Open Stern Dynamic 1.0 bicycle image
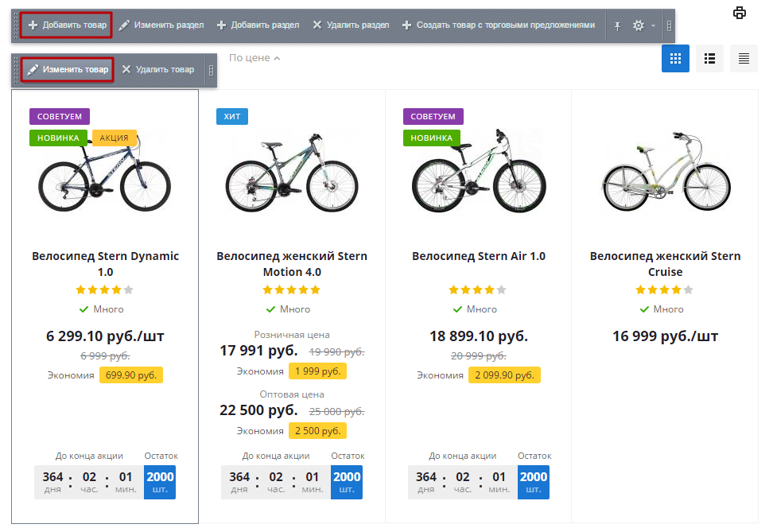Image resolution: width=773 pixels, height=532 pixels. point(104,173)
